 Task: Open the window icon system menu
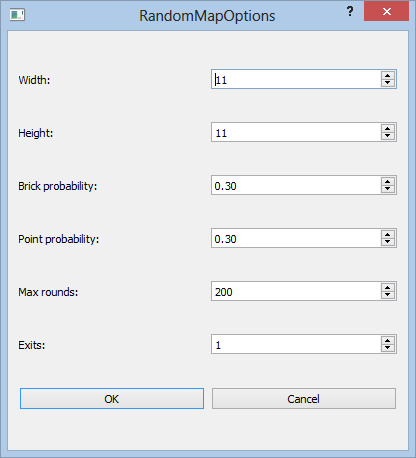(x=17, y=15)
